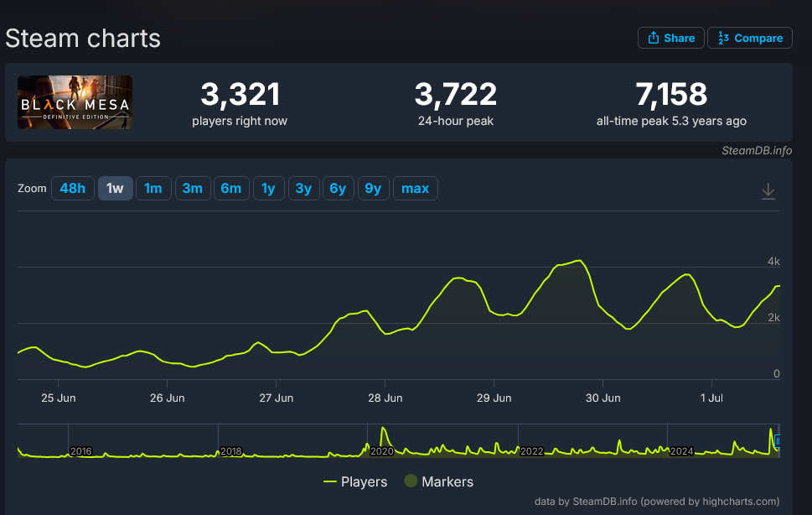Click the 3,722 24-hour peak value
This screenshot has height=515, width=812.
(x=455, y=94)
